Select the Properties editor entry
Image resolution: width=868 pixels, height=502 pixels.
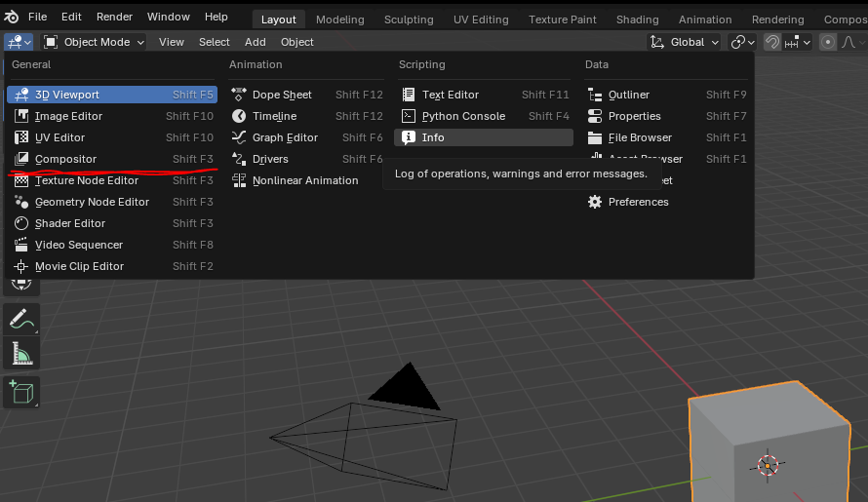point(666,116)
